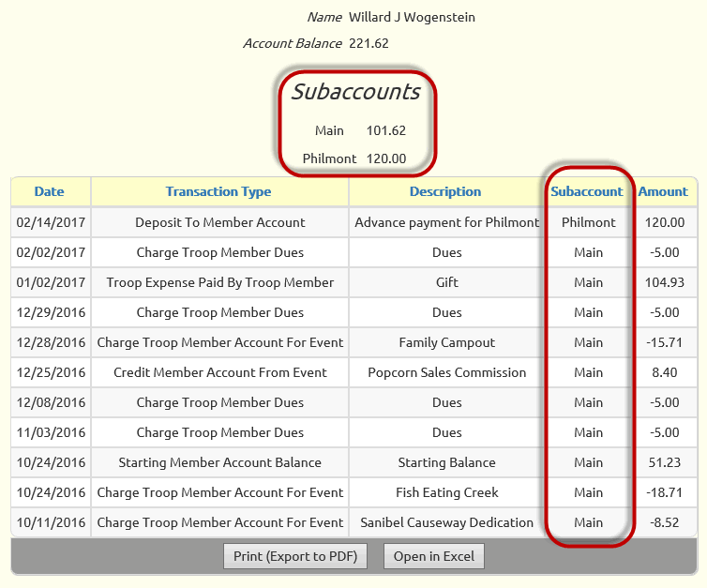The image size is (707, 588).
Task: Click the date 10/11/2016
Action: click(x=51, y=522)
